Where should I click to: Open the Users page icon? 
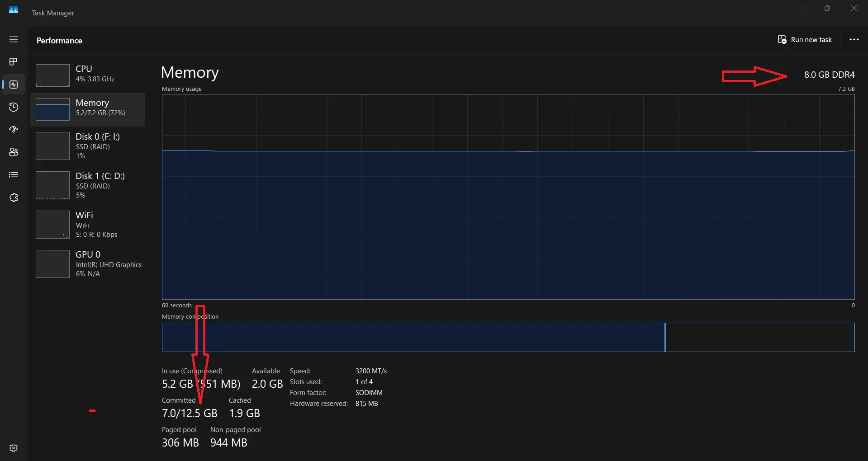(14, 152)
